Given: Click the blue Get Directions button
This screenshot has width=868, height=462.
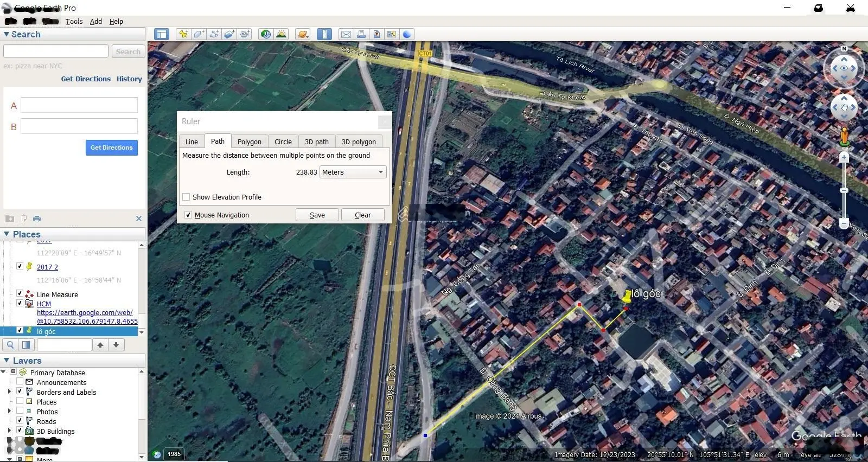Looking at the screenshot, I should tap(112, 147).
